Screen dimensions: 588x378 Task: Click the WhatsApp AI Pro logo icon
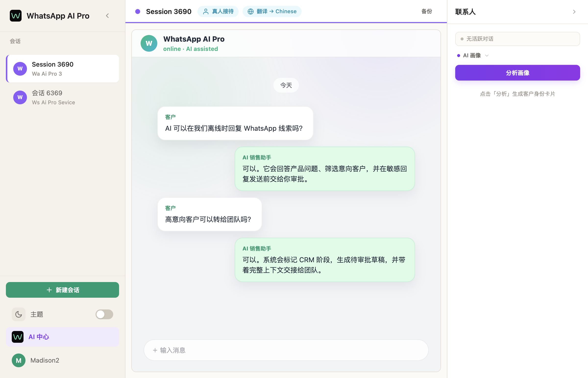coord(15,16)
